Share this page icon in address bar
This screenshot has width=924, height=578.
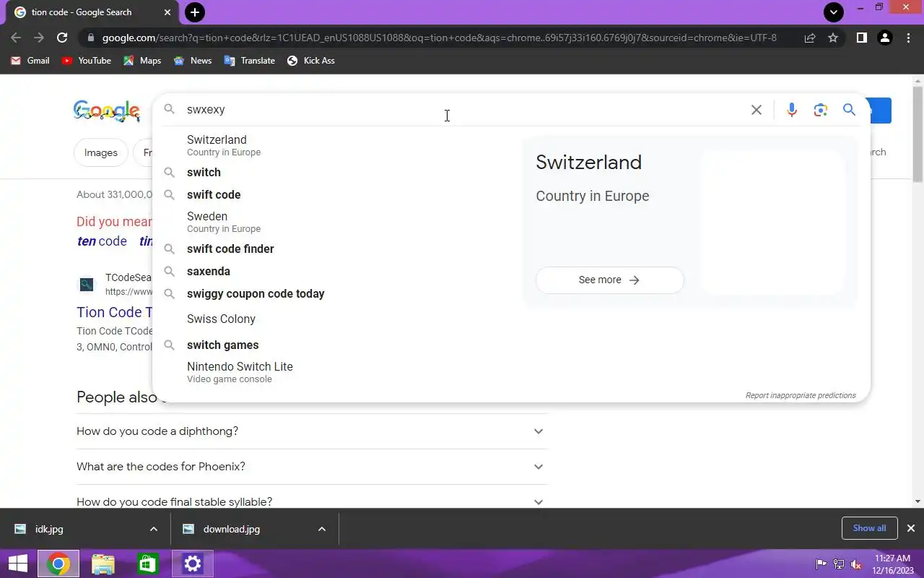(810, 38)
